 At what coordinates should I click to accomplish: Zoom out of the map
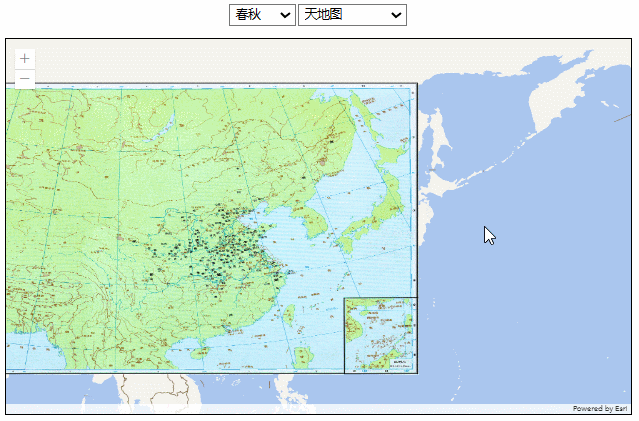tap(24, 79)
